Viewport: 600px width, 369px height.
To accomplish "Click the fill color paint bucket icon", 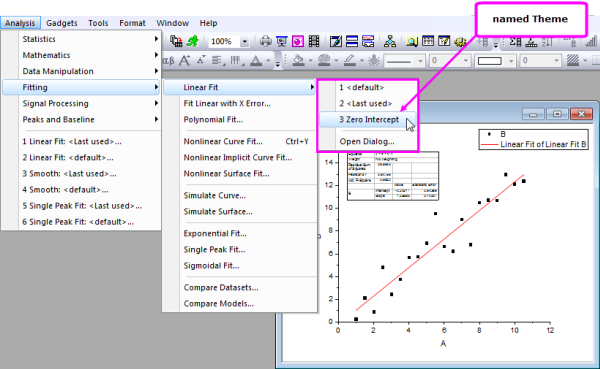I will pyautogui.click(x=298, y=60).
